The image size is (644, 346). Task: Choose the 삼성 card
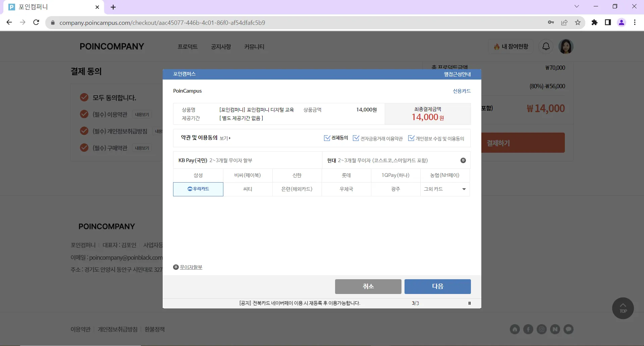[198, 175]
